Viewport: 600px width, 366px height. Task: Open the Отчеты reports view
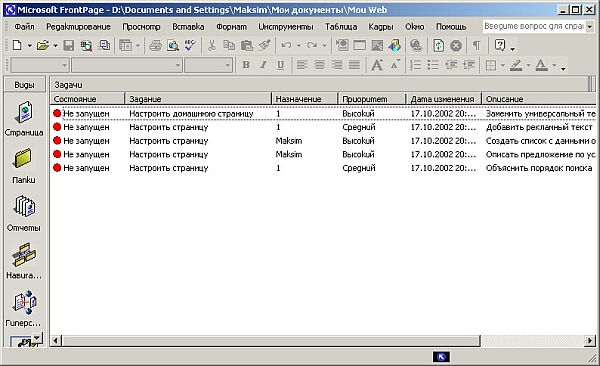click(x=24, y=213)
